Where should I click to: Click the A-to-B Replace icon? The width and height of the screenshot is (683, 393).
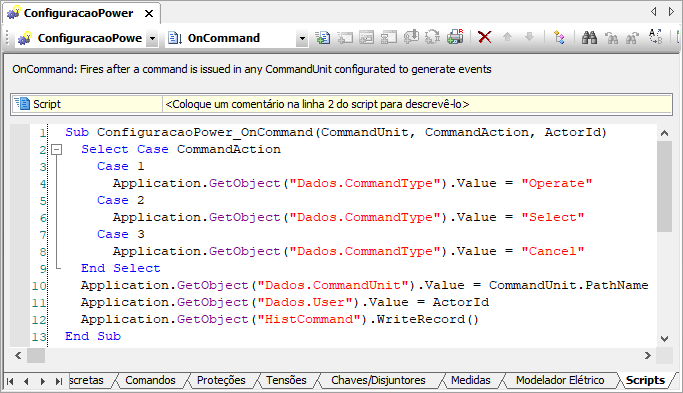click(x=656, y=37)
